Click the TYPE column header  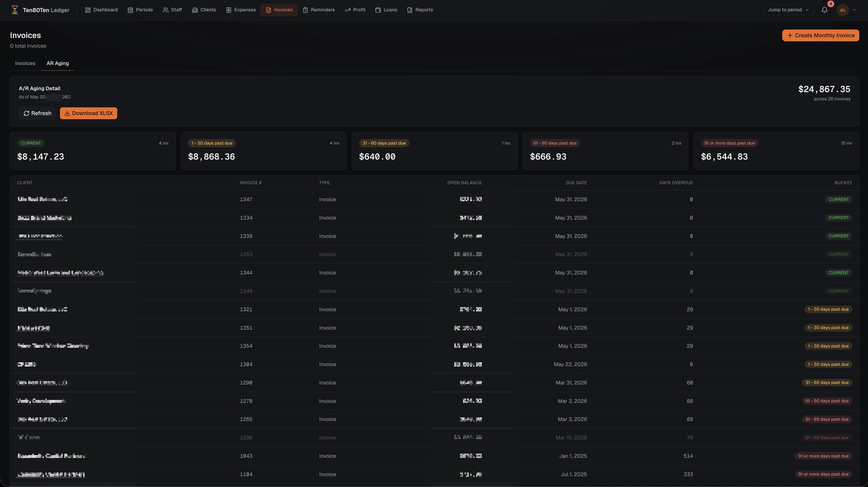[x=324, y=183]
